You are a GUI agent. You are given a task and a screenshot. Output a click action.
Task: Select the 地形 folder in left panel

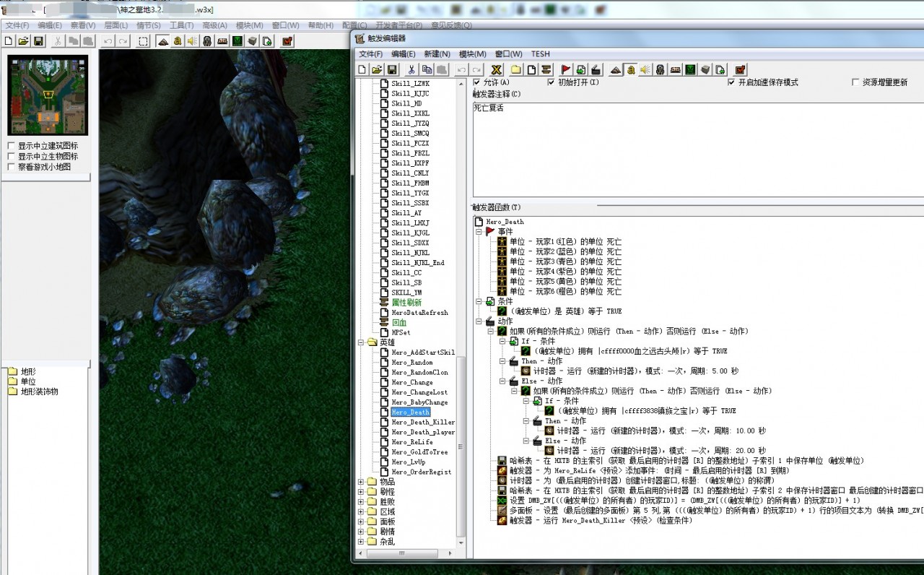click(x=28, y=372)
